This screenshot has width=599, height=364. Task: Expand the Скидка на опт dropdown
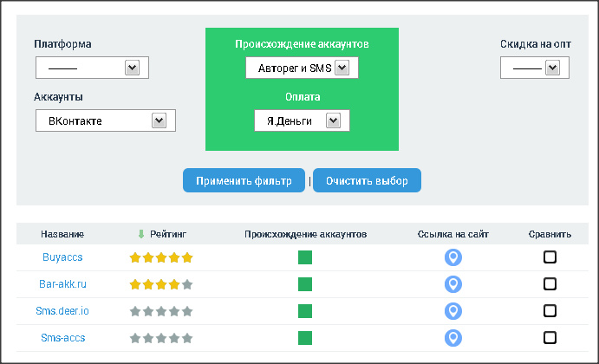pos(535,68)
